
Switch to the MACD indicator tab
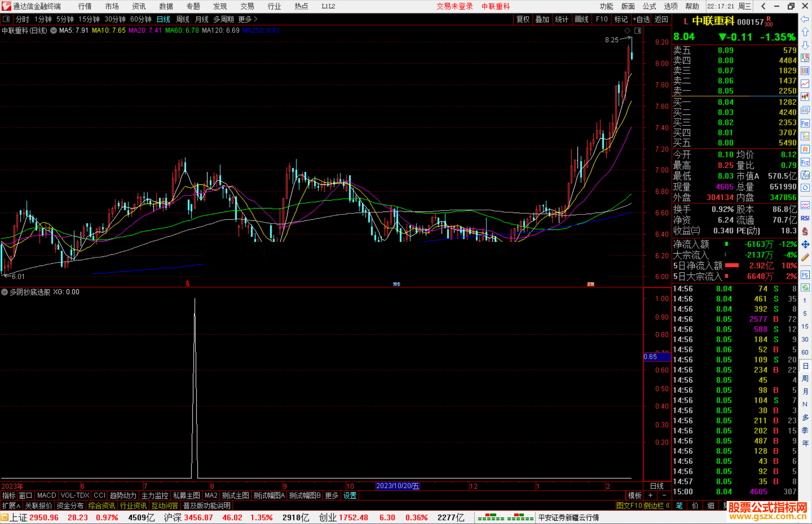[x=46, y=495]
